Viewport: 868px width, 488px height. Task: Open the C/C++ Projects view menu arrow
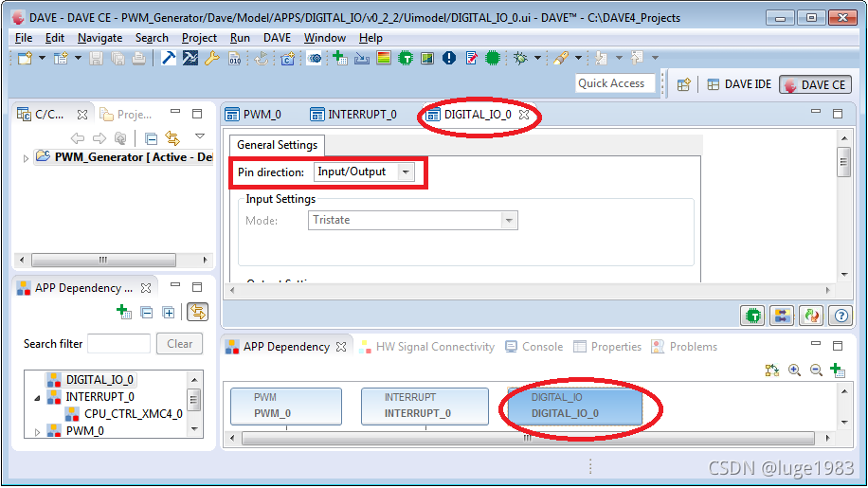(200, 136)
